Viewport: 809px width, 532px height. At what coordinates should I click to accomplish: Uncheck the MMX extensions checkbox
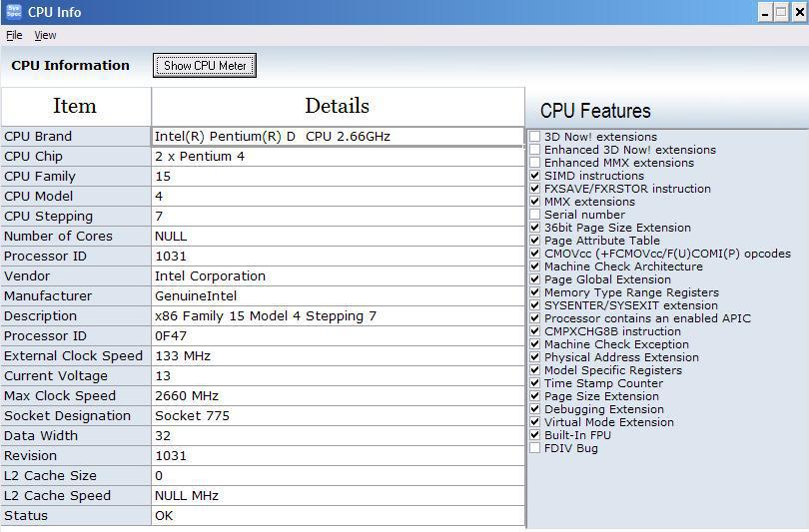pyautogui.click(x=535, y=202)
